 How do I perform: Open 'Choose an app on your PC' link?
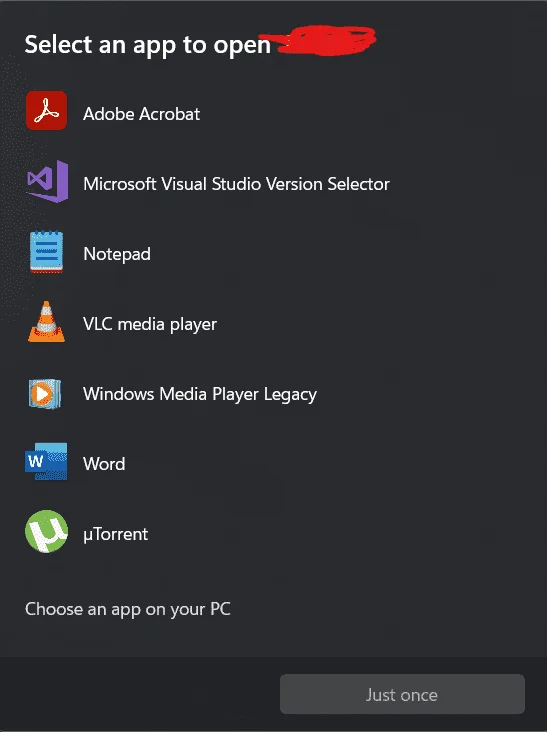127,609
